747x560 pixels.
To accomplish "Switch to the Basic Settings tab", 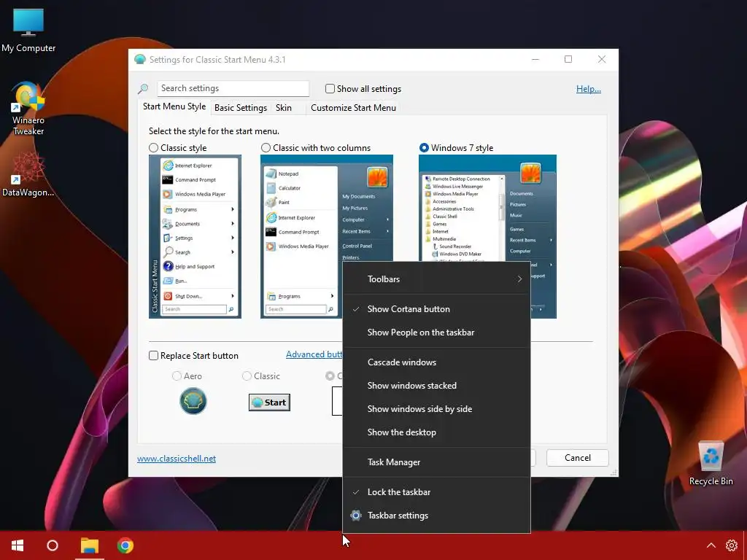I will point(241,108).
